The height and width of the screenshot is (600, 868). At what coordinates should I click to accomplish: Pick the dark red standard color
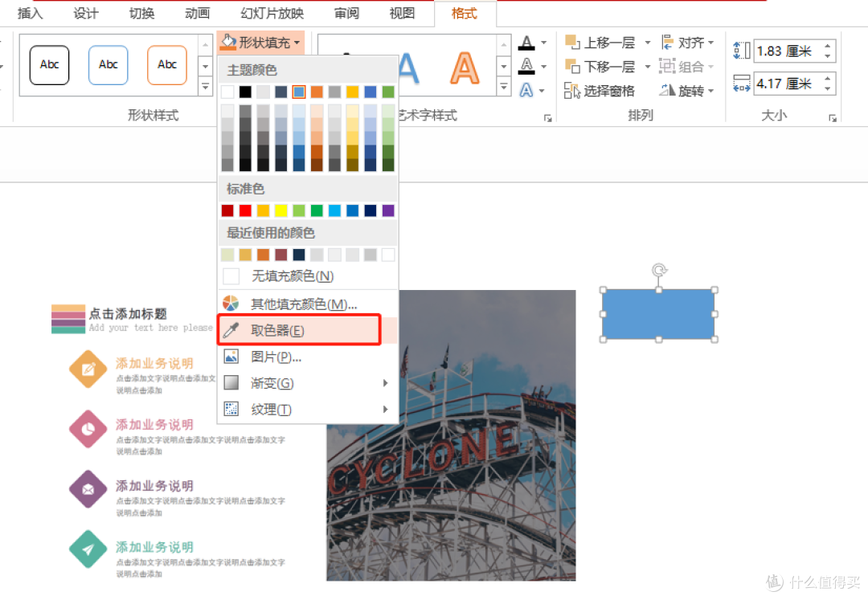227,210
